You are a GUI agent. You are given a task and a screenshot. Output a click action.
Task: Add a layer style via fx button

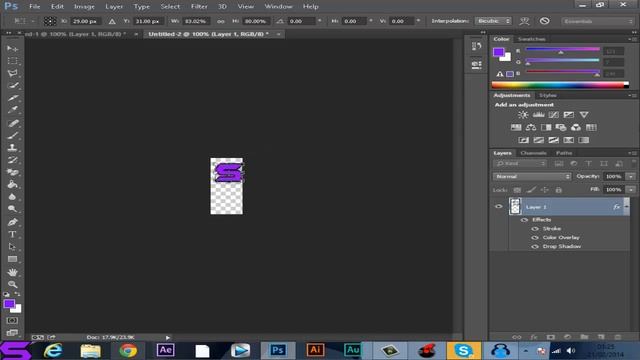[x=534, y=337]
